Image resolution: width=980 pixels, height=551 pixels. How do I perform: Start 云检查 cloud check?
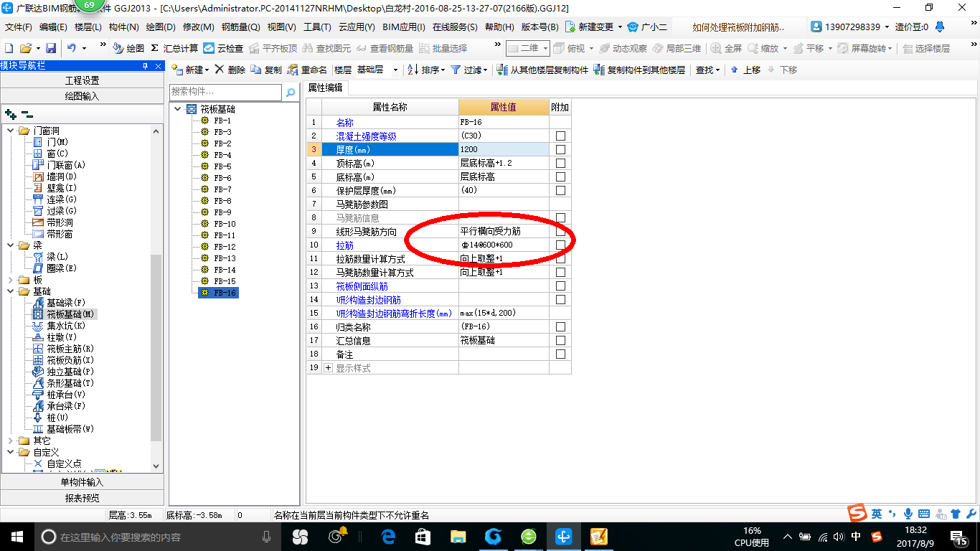[223, 48]
